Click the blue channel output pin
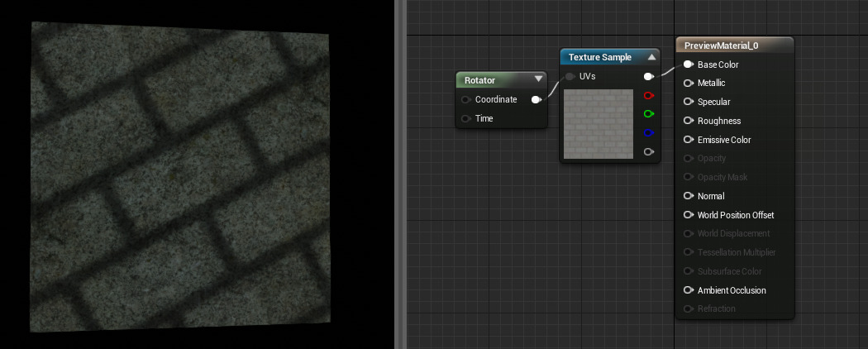This screenshot has height=349, width=868. tap(649, 133)
